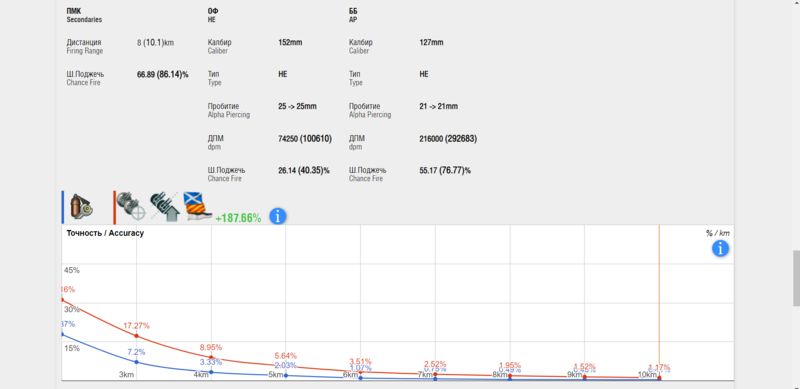Screen dimensions: 800x389
Task: Click the Точность / Accuracy chart title
Action: (x=105, y=233)
